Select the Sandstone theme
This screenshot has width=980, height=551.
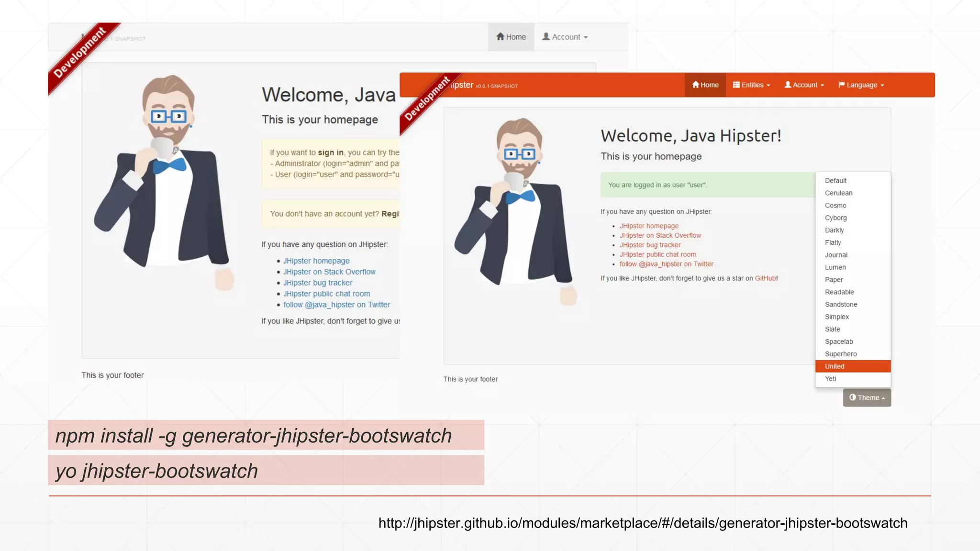[853, 304]
